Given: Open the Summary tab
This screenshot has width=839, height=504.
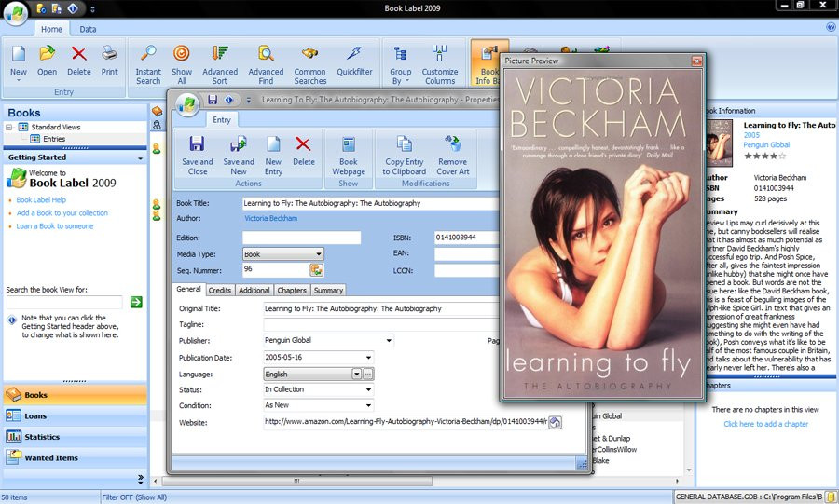Looking at the screenshot, I should (328, 291).
